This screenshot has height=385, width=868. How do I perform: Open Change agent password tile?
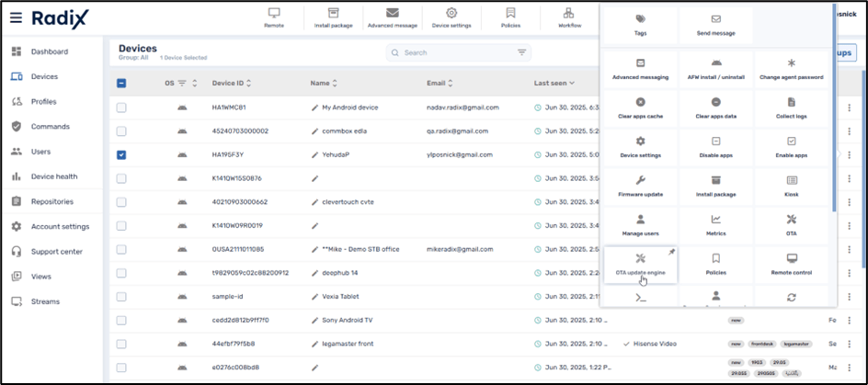click(792, 68)
